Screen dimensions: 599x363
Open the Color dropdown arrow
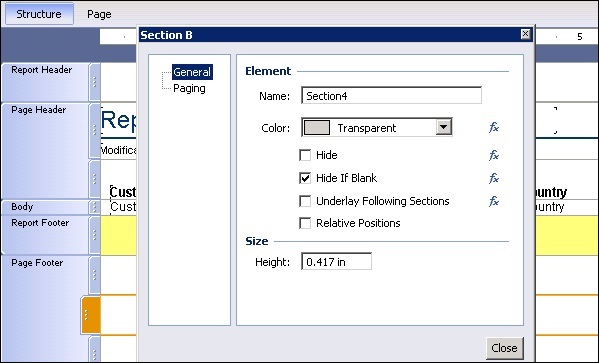444,127
